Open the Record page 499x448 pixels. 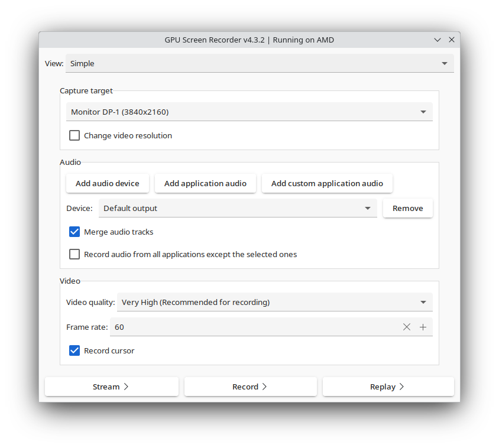pos(250,387)
